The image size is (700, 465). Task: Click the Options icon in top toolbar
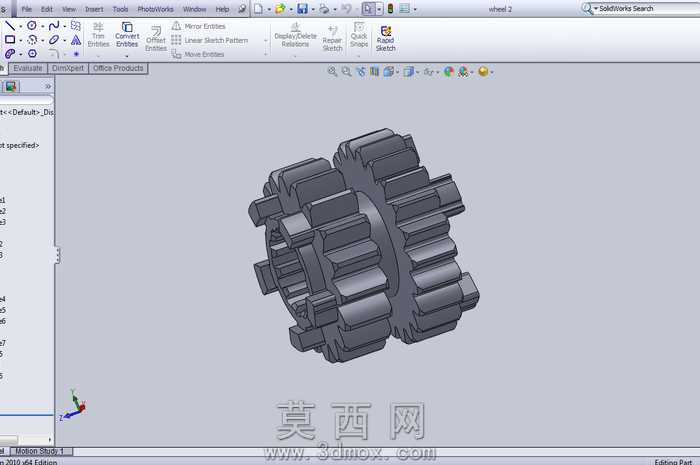point(404,8)
